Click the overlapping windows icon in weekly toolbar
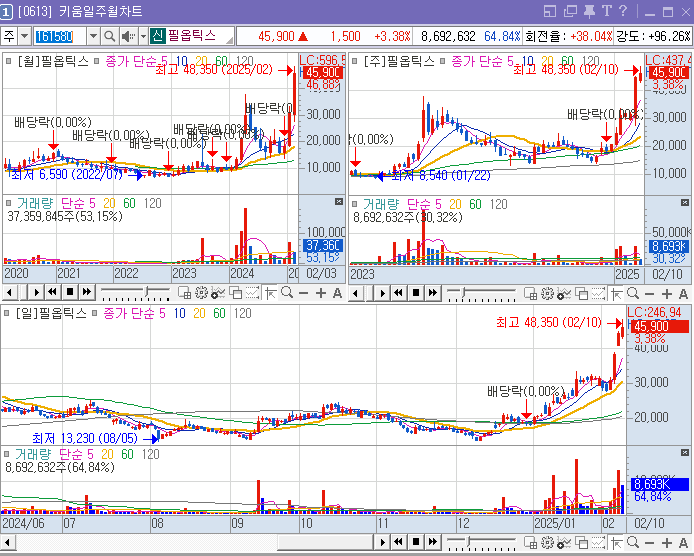Screen dimensions: 694x556 581,293
